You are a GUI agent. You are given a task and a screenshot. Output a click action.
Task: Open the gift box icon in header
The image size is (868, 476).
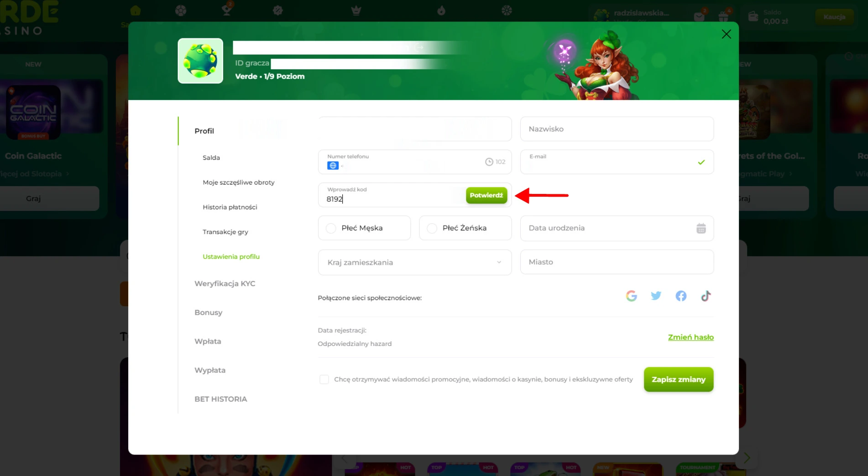723,17
